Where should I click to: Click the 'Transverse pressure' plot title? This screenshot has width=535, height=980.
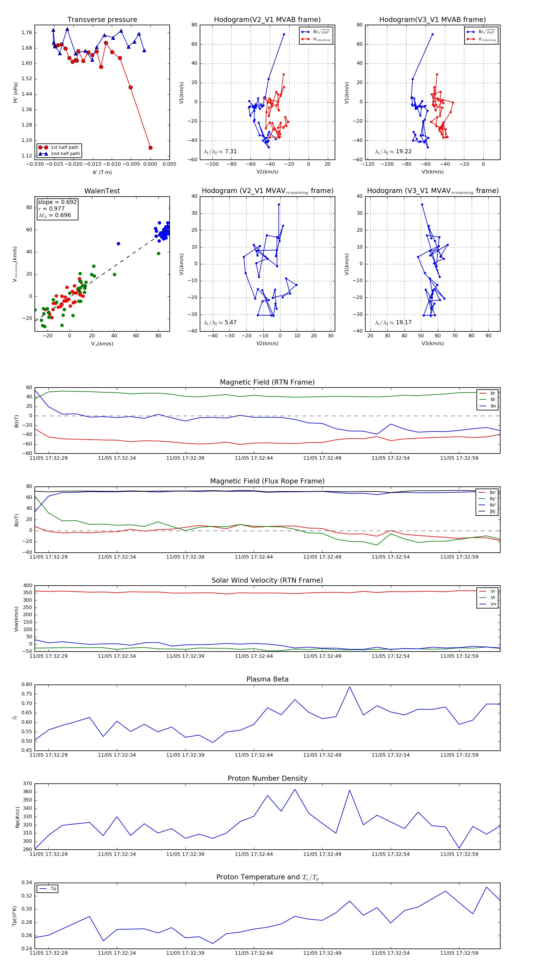[102, 20]
